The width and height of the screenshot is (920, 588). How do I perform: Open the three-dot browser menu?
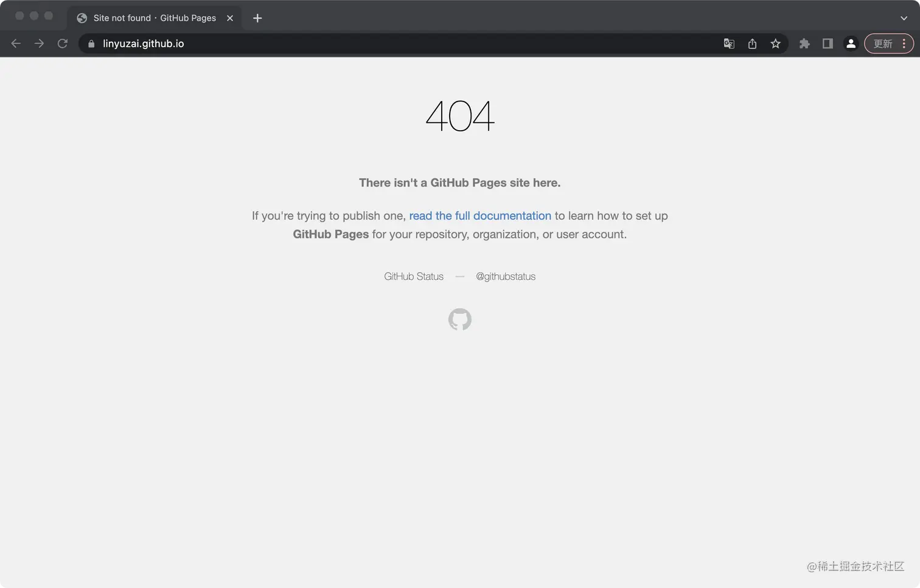coord(905,43)
